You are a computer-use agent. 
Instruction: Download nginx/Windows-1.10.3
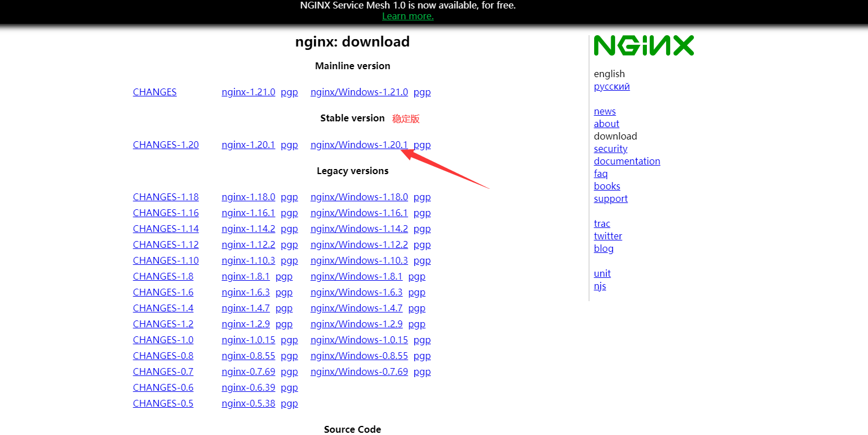coord(359,260)
